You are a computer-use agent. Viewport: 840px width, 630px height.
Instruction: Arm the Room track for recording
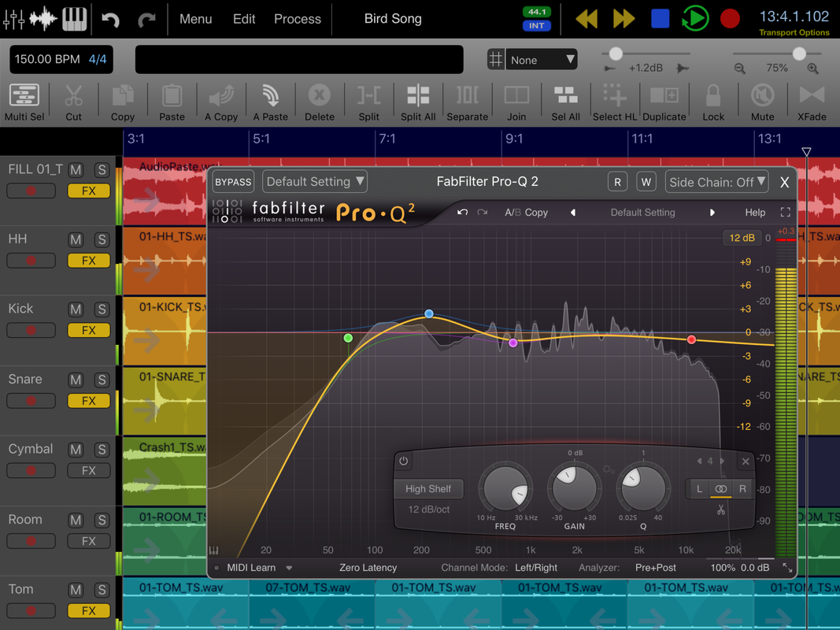tap(31, 541)
